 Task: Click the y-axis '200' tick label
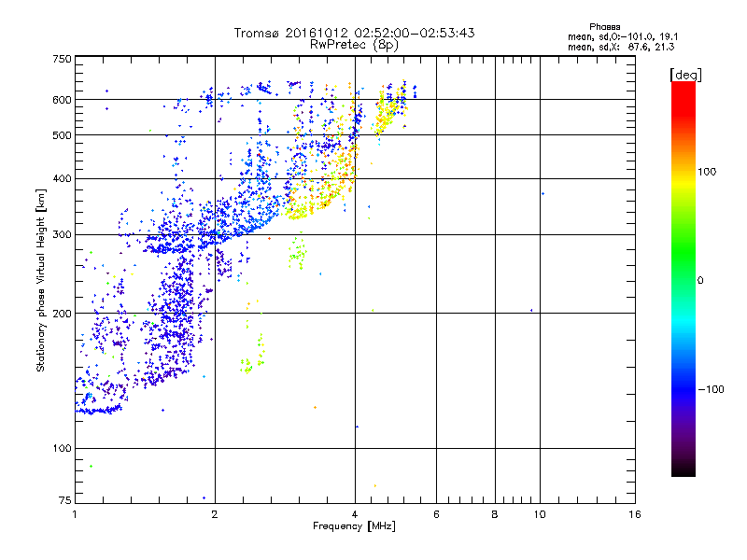click(63, 314)
